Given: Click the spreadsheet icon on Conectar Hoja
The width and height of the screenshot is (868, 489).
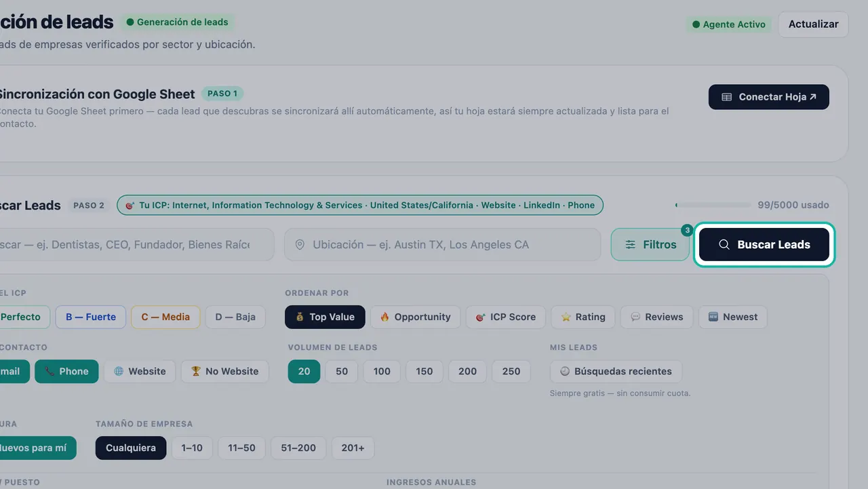Looking at the screenshot, I should tap(727, 97).
